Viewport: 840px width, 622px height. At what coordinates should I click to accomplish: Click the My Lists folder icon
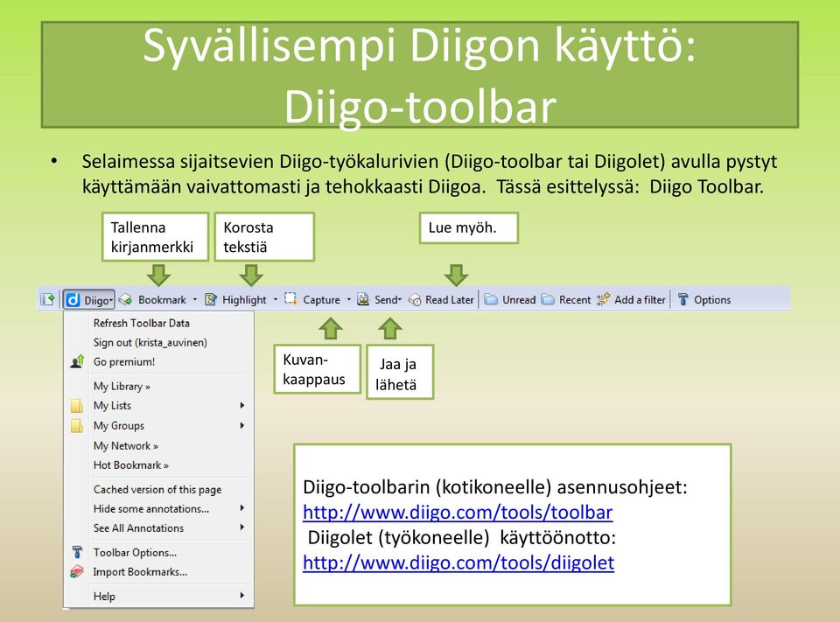[x=77, y=406]
